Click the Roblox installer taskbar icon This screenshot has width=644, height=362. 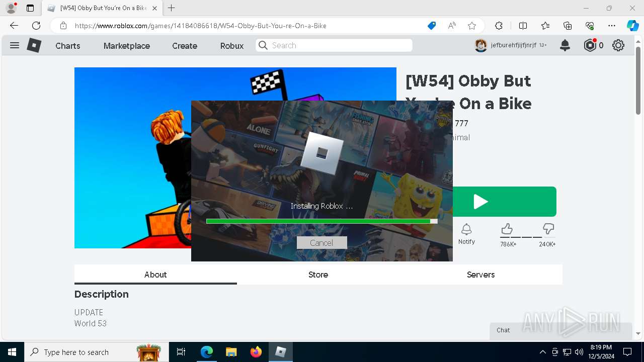pyautogui.click(x=280, y=352)
